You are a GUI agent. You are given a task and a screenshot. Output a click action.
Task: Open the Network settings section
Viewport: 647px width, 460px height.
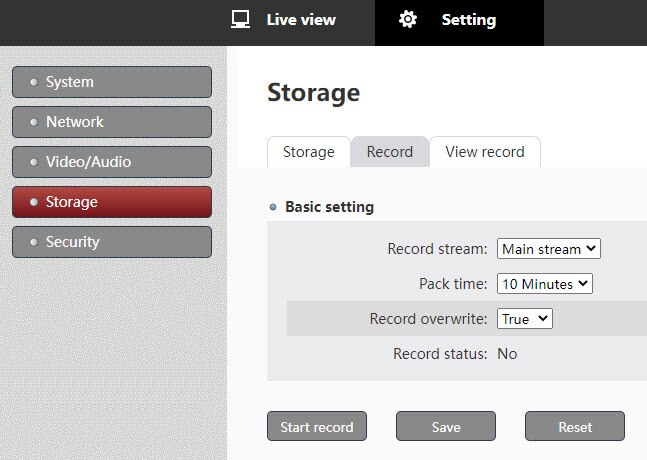(112, 122)
